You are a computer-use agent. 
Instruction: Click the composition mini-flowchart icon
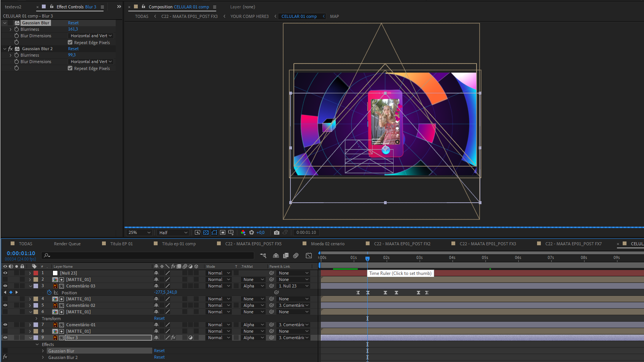coord(263,256)
